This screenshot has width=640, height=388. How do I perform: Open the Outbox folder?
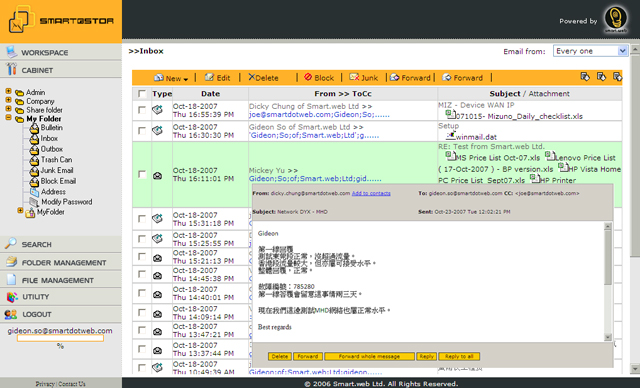[x=51, y=149]
